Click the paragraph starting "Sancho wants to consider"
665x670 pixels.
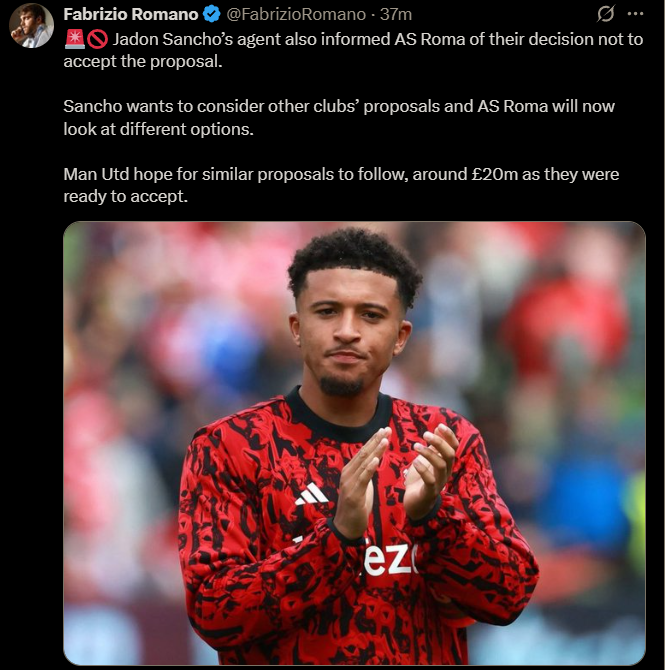point(339,118)
